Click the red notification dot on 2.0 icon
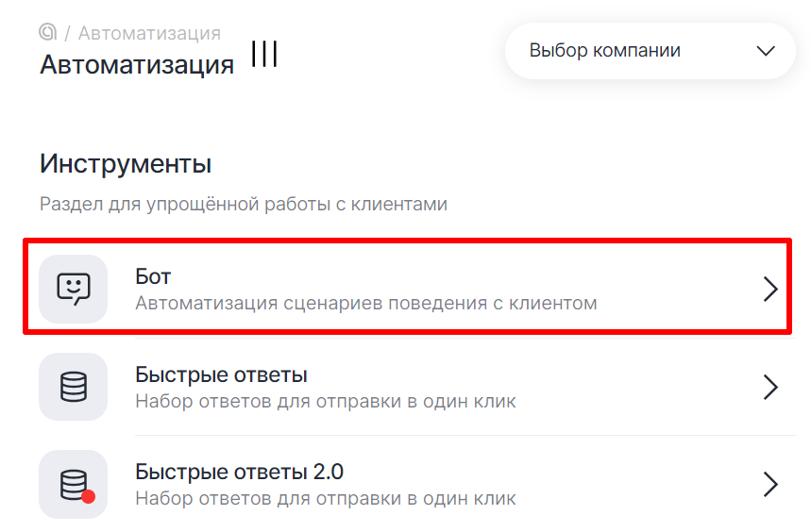Image resolution: width=811 pixels, height=532 pixels. (89, 497)
